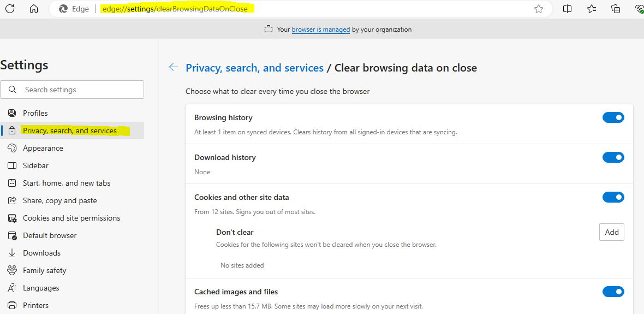This screenshot has height=314, width=644.
Task: Click the 'No sites added' text
Action: 242,265
